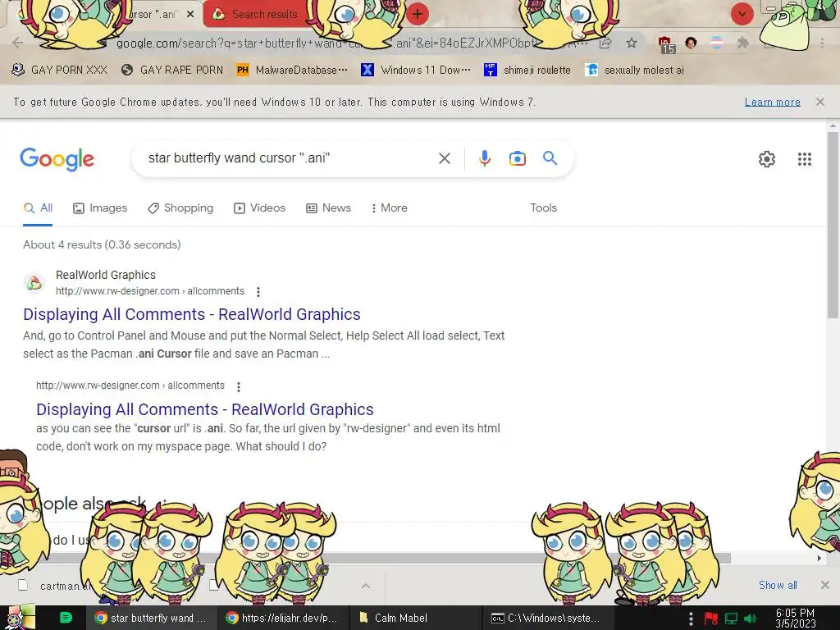Image resolution: width=840 pixels, height=630 pixels.
Task: Switch to elijahr.dev Chrome taskbar window
Action: point(283,618)
